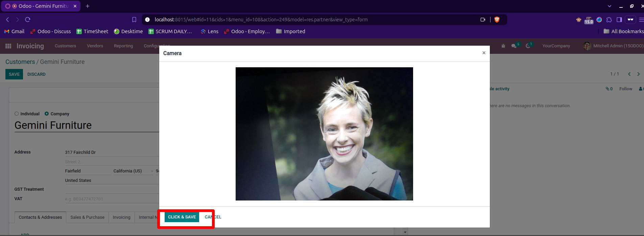
Task: Bookmark this page using the bookmark icon
Action: pos(134,20)
